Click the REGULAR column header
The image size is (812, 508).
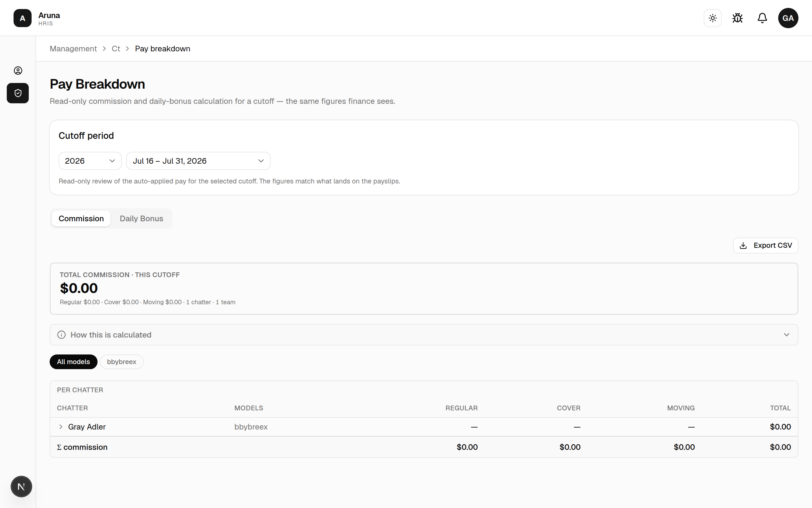[461, 408]
